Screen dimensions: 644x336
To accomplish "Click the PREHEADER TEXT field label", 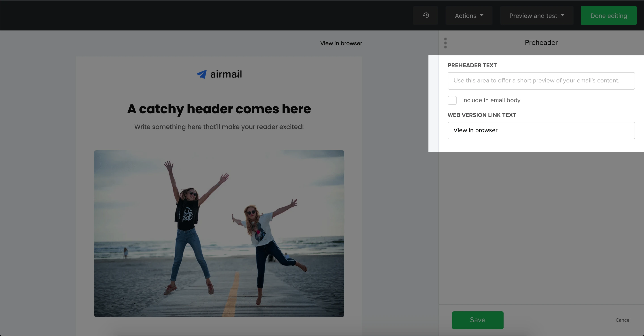I will tap(472, 65).
